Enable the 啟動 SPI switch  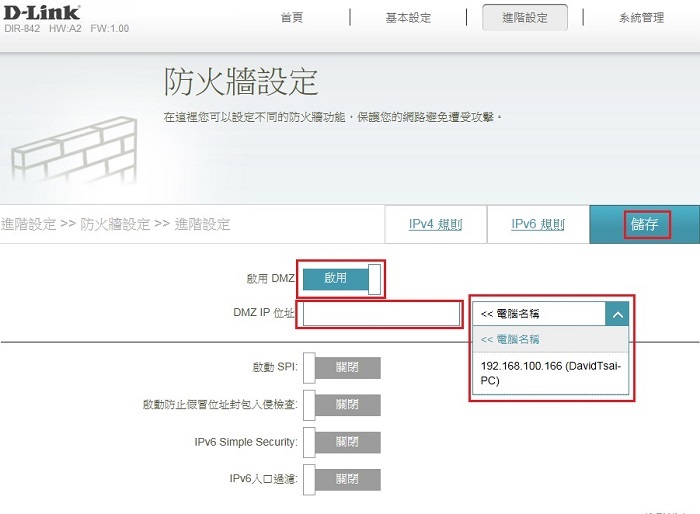click(341, 367)
